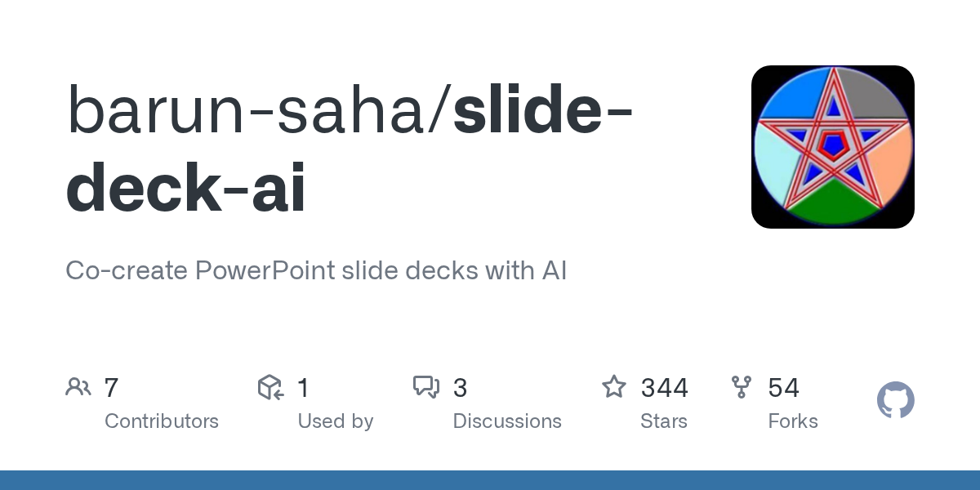Click the Forks branch icon

point(742,387)
